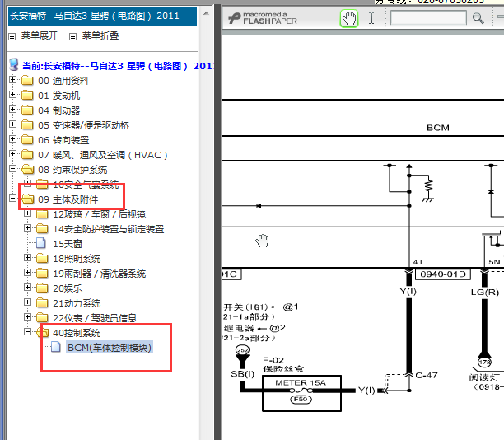The width and height of the screenshot is (504, 440).
Task: Select the 06 转向装置 tree label
Action: (63, 140)
